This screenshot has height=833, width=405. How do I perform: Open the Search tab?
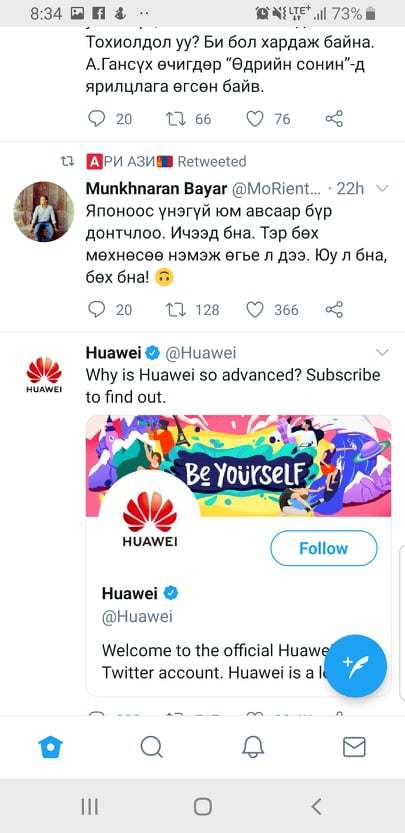tap(152, 747)
